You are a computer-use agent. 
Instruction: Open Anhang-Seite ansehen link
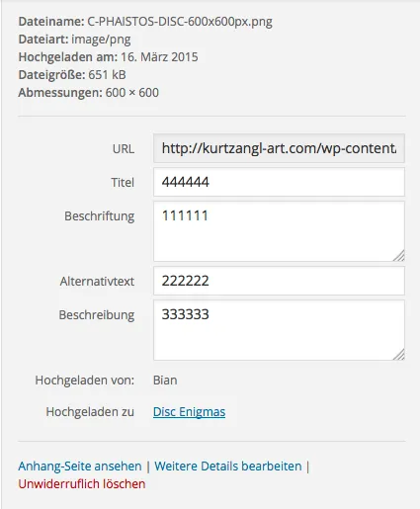click(x=80, y=467)
